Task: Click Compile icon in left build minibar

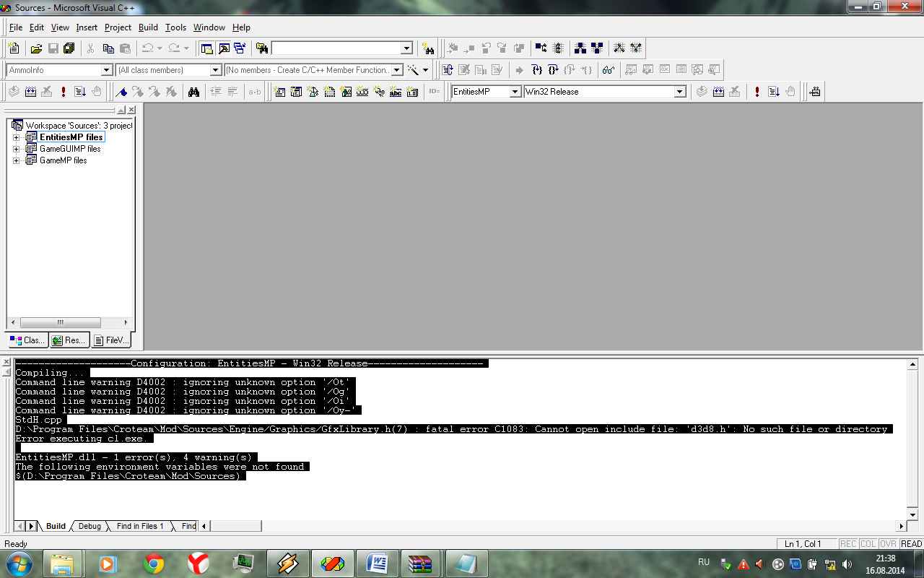Action: tap(14, 92)
